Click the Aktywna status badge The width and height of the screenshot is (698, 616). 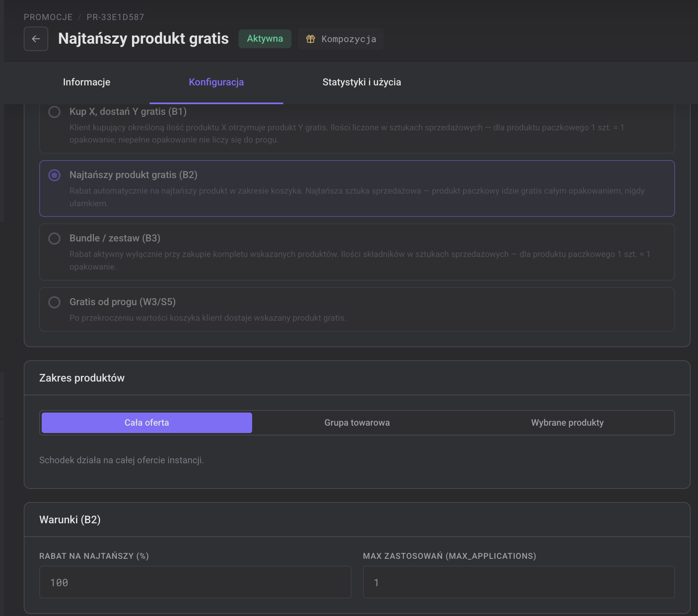[x=265, y=39]
